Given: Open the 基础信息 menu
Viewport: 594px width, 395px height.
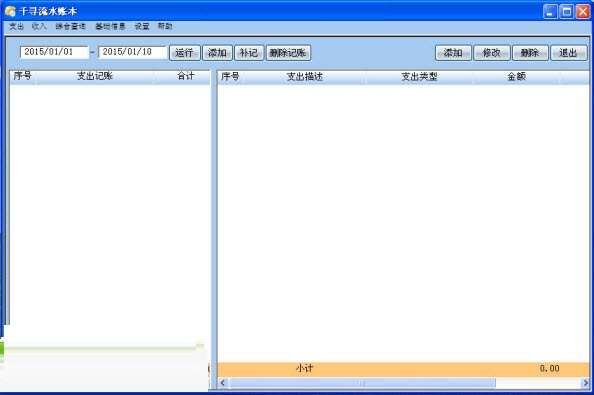Looking at the screenshot, I should coord(110,26).
